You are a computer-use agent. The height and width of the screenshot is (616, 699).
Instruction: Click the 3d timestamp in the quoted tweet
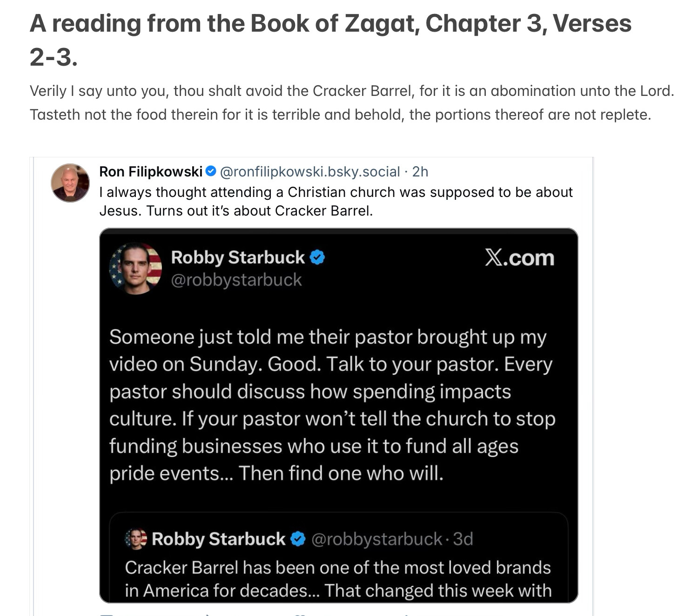[x=463, y=539]
